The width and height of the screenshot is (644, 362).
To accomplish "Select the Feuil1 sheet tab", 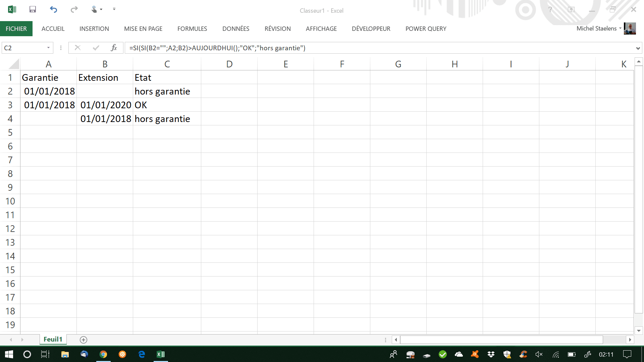I will pos(53,339).
